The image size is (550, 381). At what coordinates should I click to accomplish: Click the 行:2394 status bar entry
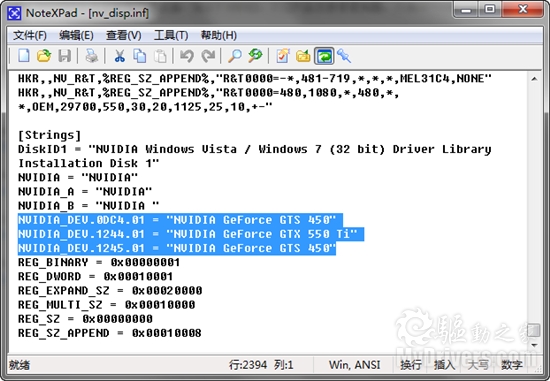248,365
